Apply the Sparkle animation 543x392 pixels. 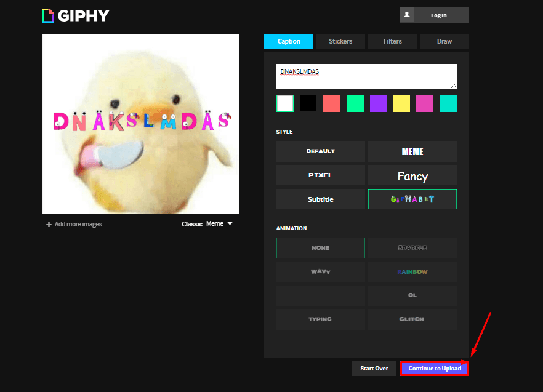412,248
